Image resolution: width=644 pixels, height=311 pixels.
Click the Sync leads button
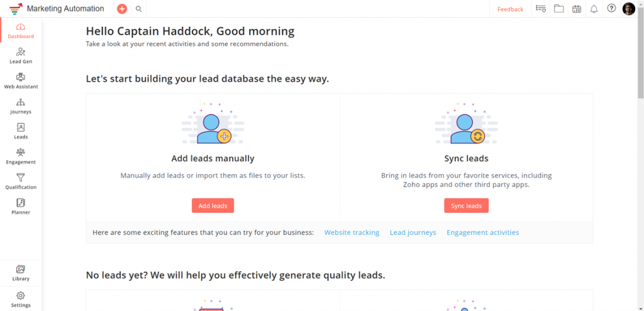pyautogui.click(x=466, y=205)
